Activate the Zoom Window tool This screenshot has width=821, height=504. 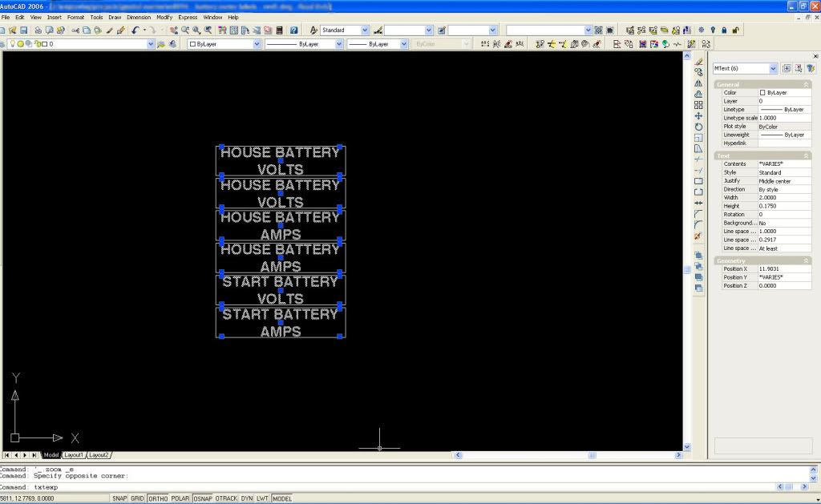pyautogui.click(x=196, y=29)
